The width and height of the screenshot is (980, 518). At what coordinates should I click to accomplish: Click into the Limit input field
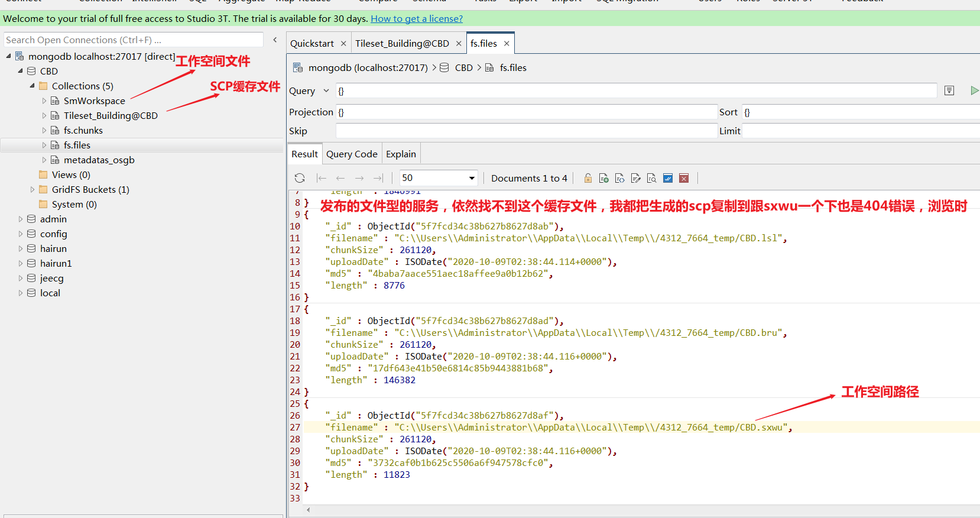click(861, 131)
